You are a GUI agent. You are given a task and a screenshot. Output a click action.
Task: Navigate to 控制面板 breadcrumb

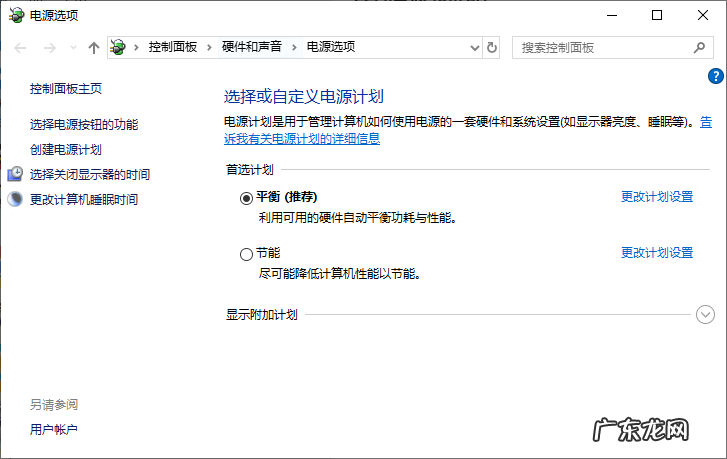pyautogui.click(x=172, y=47)
